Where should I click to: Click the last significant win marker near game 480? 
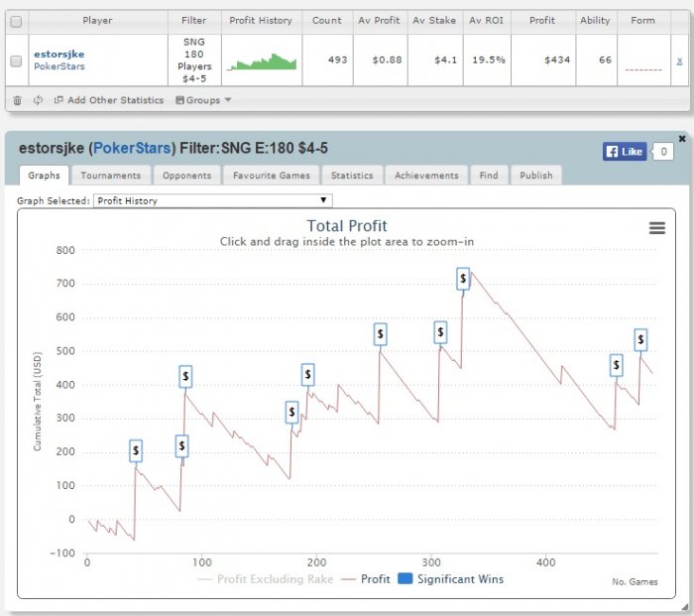tap(640, 340)
